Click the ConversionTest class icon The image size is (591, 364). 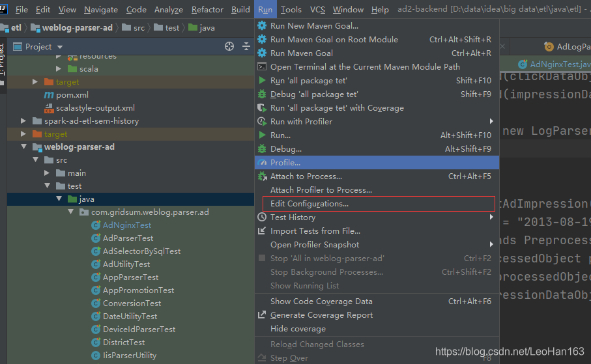[96, 303]
